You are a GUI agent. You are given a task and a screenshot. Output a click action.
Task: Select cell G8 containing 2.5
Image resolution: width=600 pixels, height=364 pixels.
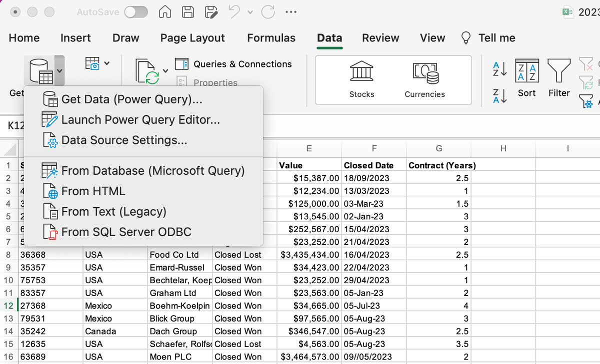point(438,255)
